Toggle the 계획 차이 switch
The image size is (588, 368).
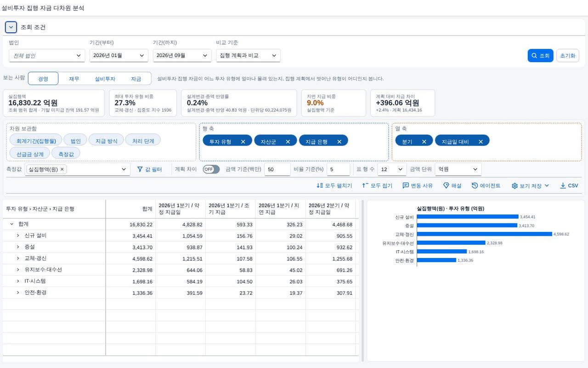click(211, 169)
